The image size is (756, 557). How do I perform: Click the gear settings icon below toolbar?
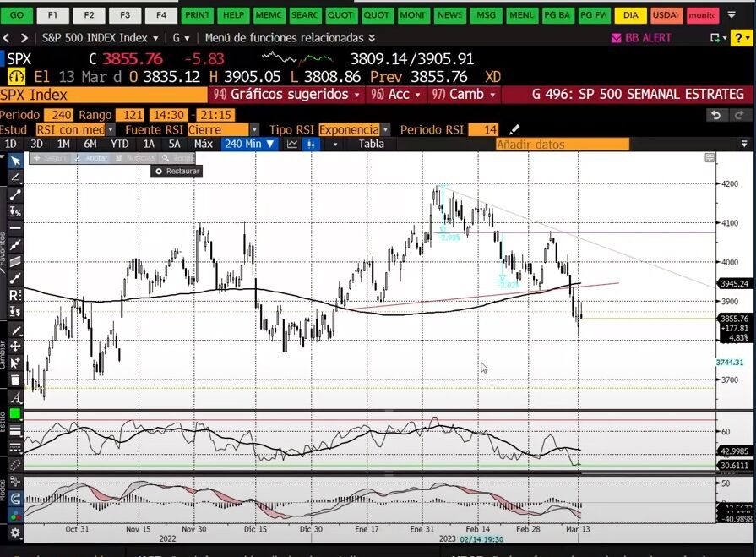(x=15, y=532)
